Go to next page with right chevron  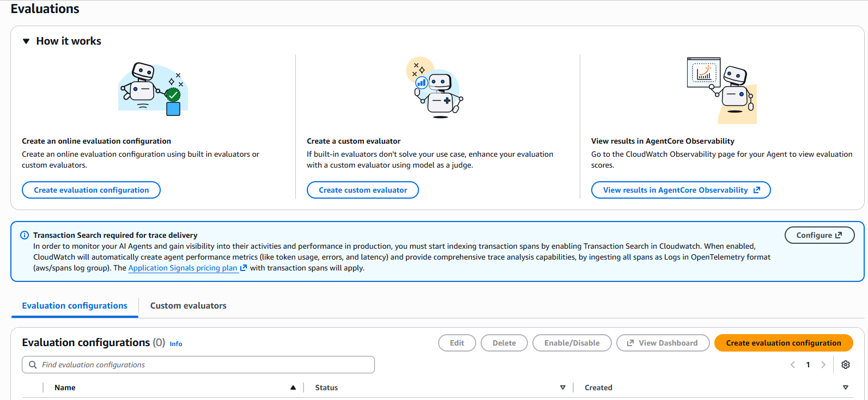(x=823, y=365)
